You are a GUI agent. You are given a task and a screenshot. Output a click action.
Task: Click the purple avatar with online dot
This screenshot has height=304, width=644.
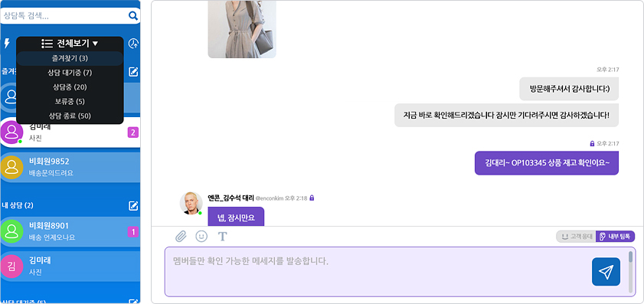point(11,132)
